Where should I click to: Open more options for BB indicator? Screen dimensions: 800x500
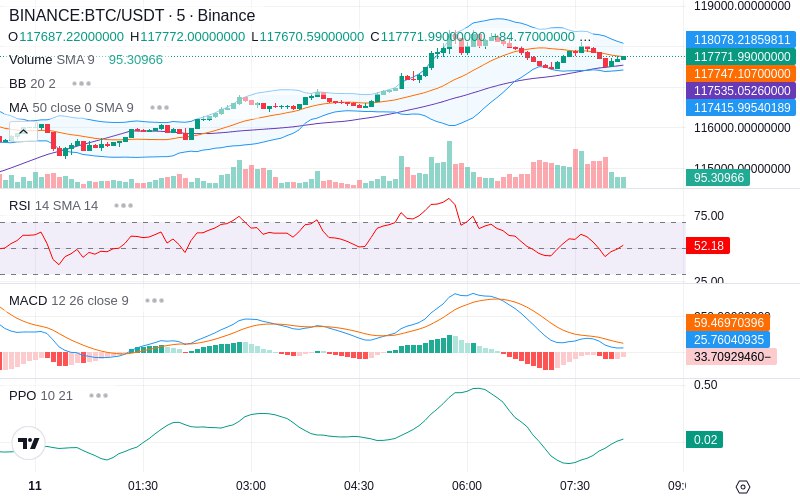82,83
